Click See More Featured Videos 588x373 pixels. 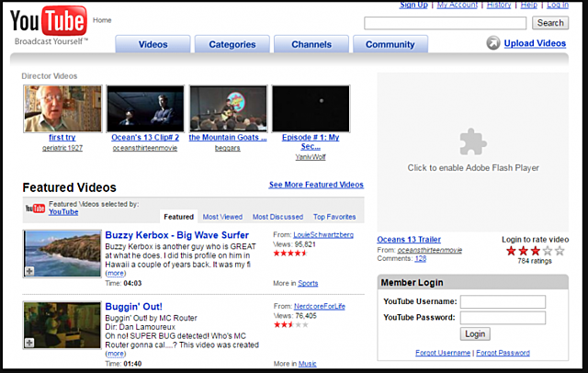(316, 185)
